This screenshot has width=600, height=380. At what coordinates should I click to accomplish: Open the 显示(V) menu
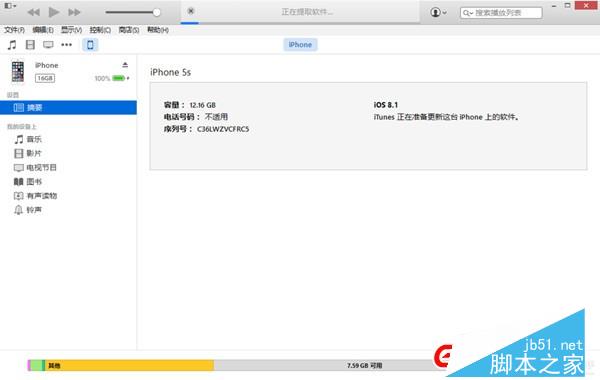click(x=72, y=30)
